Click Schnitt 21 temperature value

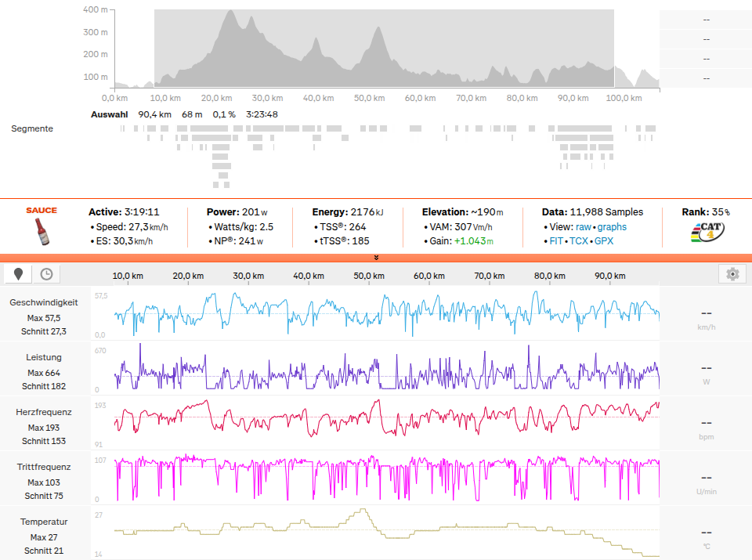(44, 551)
